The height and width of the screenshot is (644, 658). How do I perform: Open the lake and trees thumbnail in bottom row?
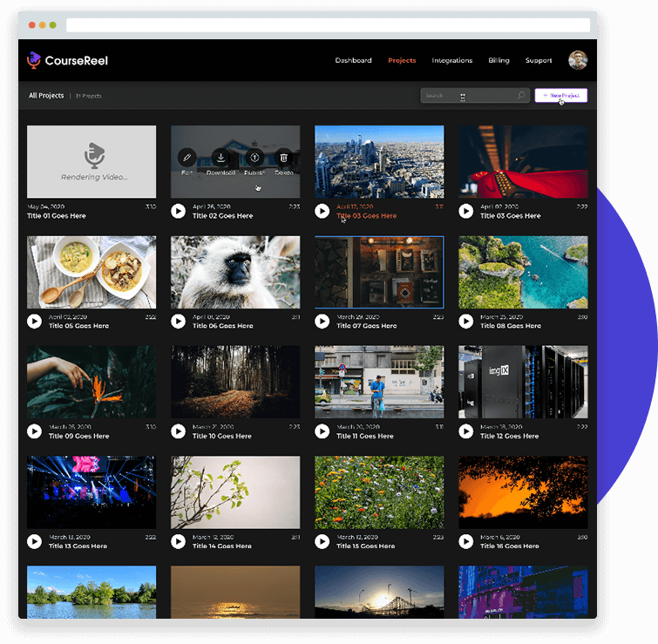[x=92, y=592]
